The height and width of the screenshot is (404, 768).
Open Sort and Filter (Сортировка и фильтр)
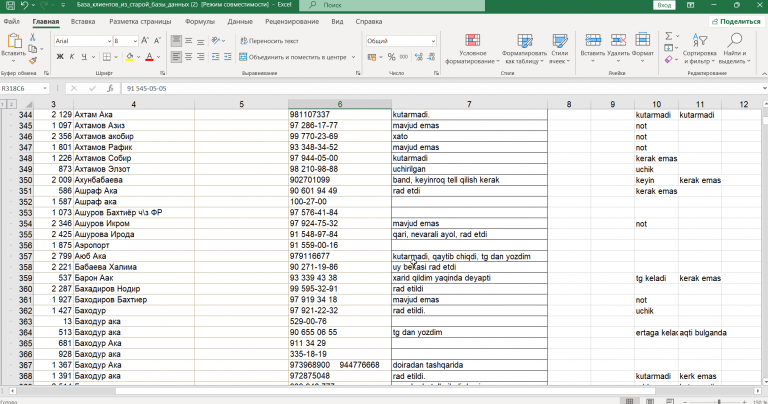699,49
